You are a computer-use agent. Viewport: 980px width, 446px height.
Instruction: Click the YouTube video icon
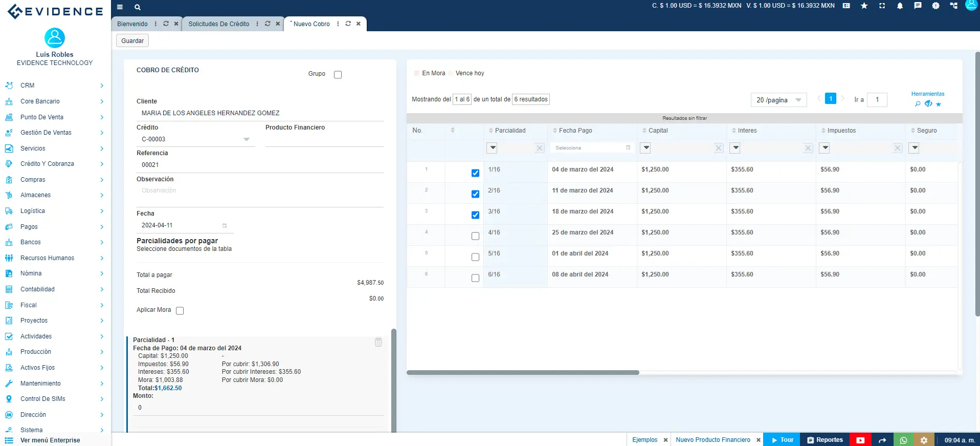point(860,440)
